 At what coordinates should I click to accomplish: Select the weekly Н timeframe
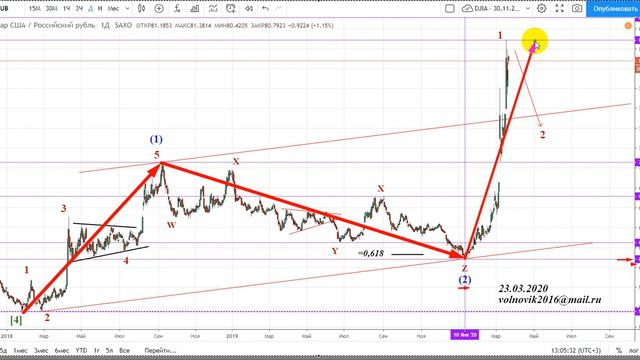point(100,9)
